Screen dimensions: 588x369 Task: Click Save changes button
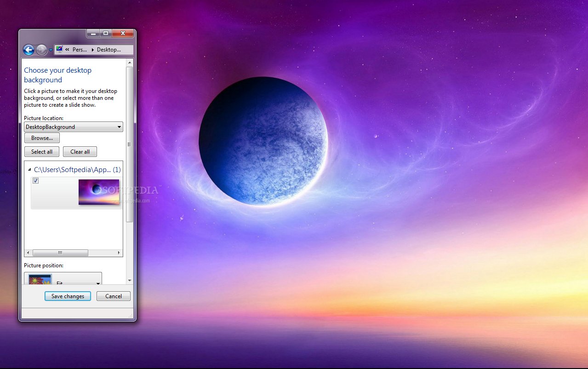(68, 296)
